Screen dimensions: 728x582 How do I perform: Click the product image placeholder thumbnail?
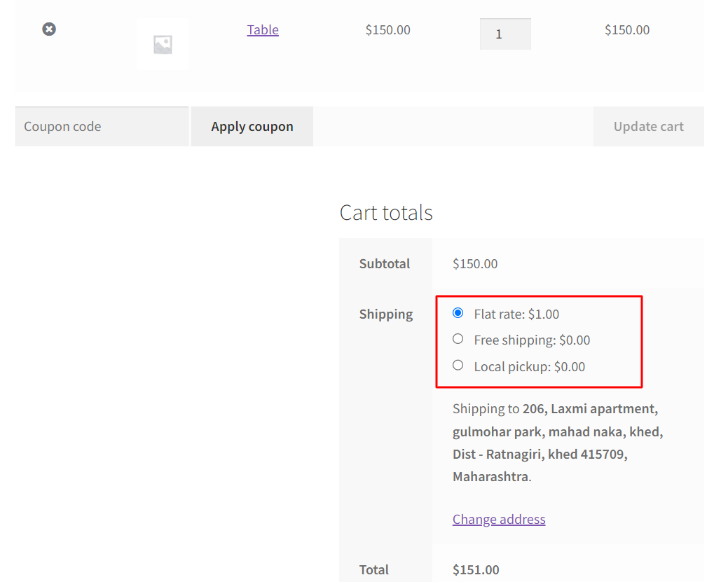pyautogui.click(x=163, y=43)
